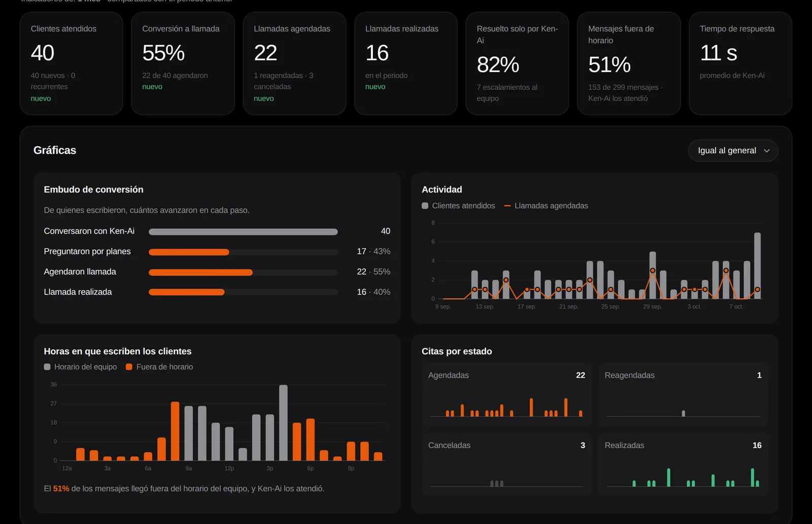Open the Resuelto solo por Ken-Ai card
This screenshot has height=524, width=812.
pyautogui.click(x=517, y=63)
